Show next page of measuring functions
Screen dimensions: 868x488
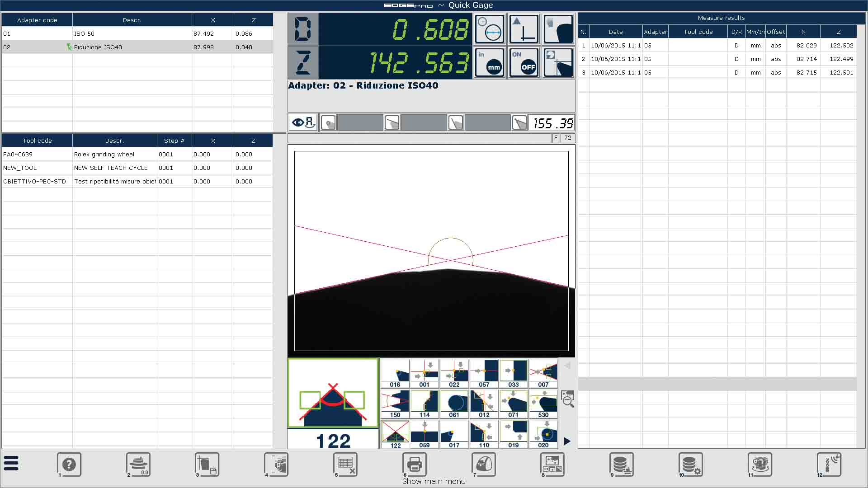coord(567,441)
